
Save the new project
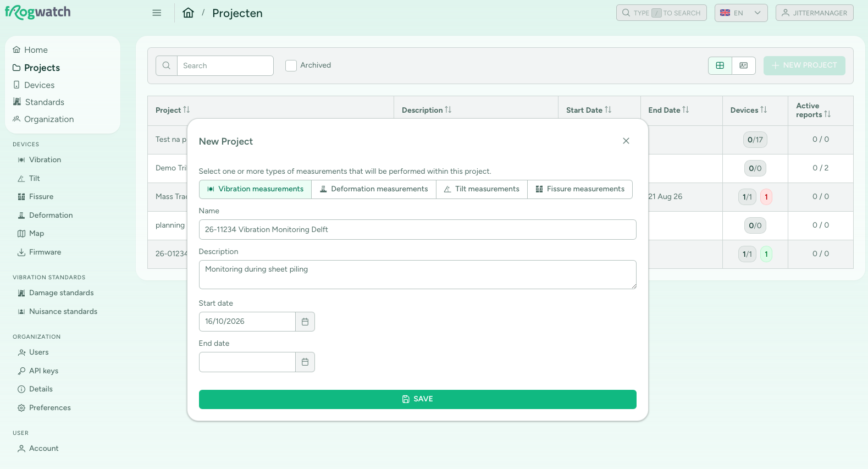point(418,399)
